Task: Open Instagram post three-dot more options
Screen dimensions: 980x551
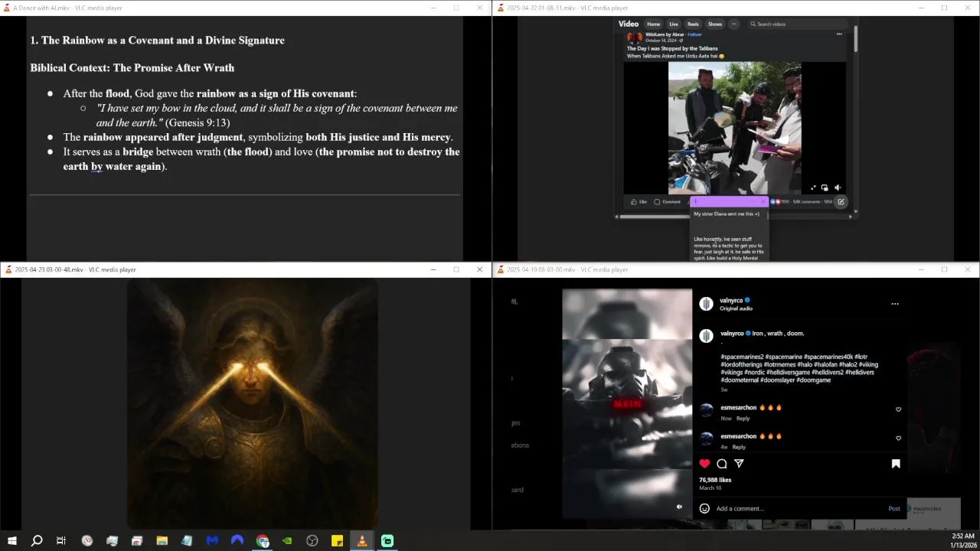Action: point(894,304)
